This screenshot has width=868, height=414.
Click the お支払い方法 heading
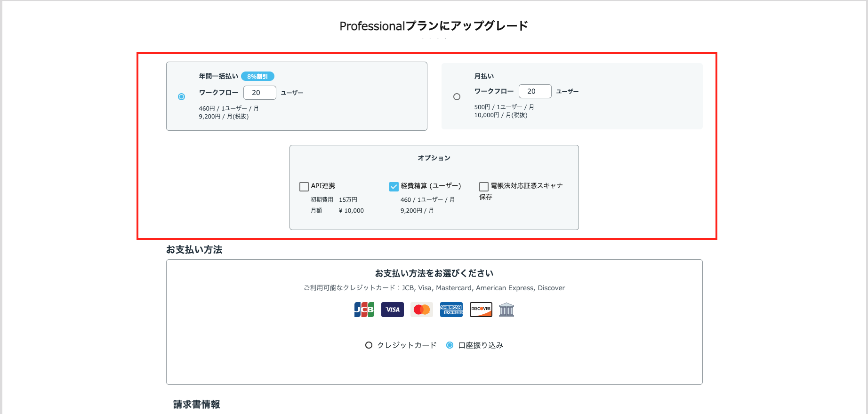pos(194,250)
